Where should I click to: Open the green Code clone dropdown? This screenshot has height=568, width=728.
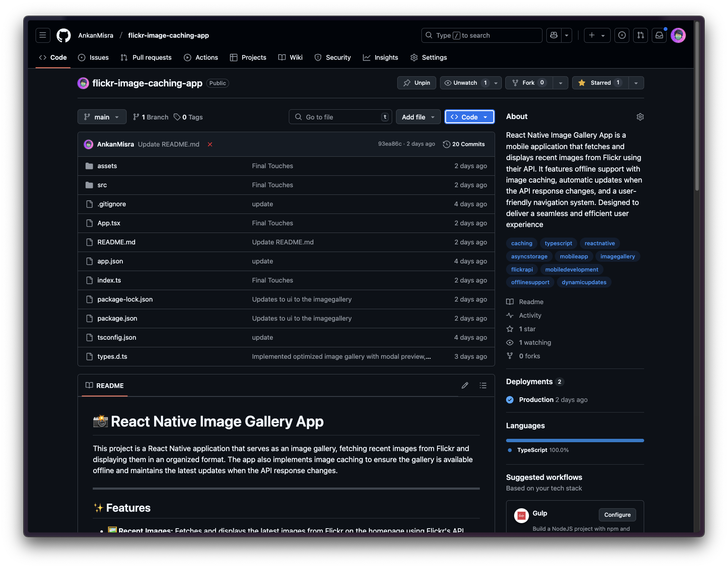[x=469, y=117]
